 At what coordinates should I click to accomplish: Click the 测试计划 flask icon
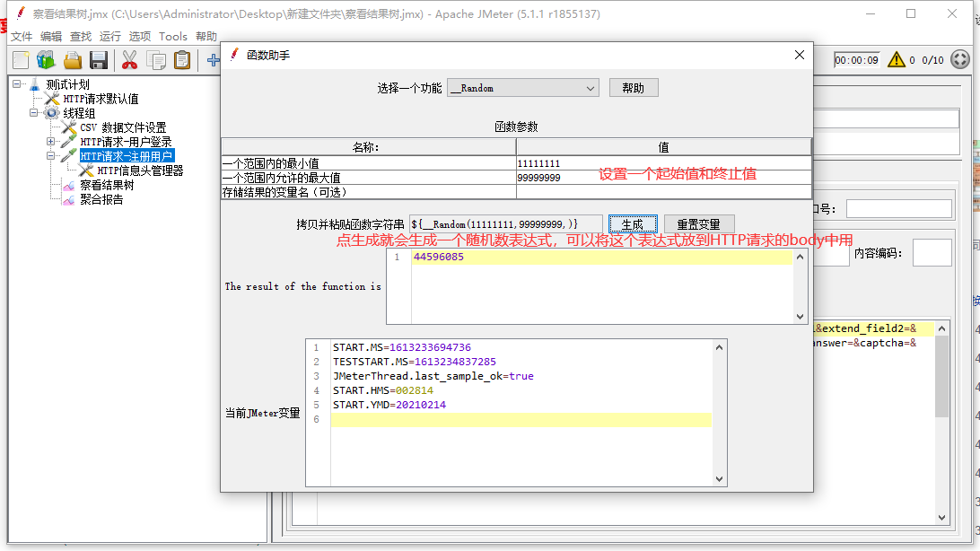pyautogui.click(x=34, y=84)
